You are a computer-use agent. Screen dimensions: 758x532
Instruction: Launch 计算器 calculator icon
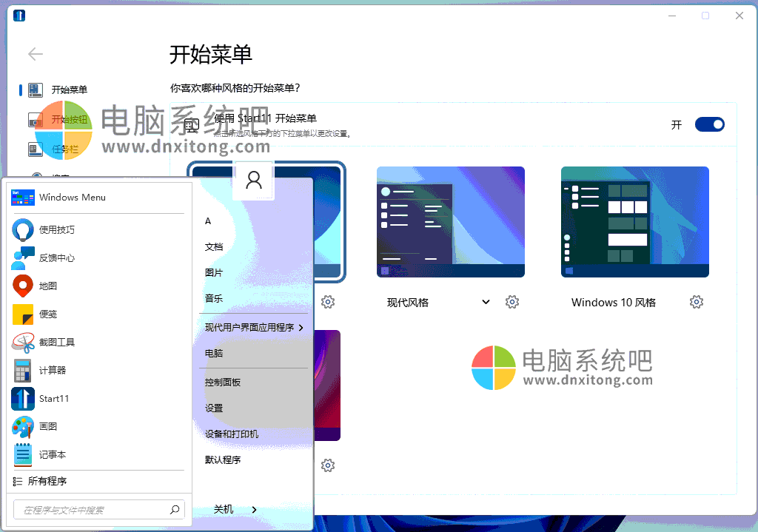[x=23, y=370]
